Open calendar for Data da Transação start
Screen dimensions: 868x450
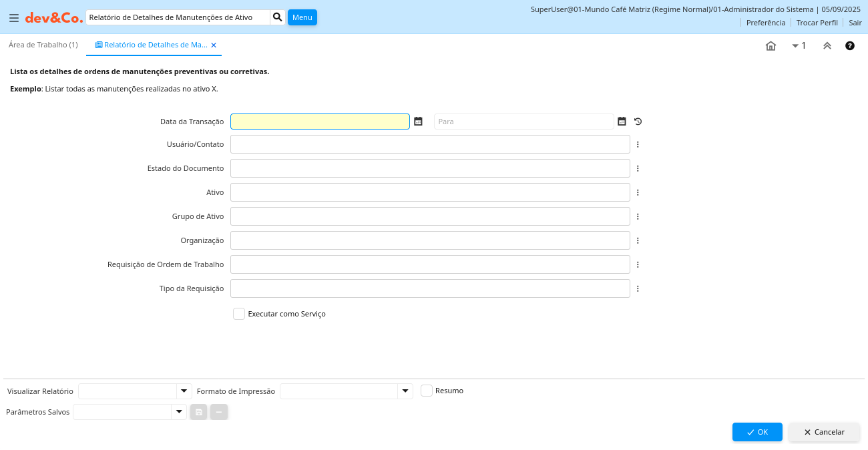click(418, 122)
